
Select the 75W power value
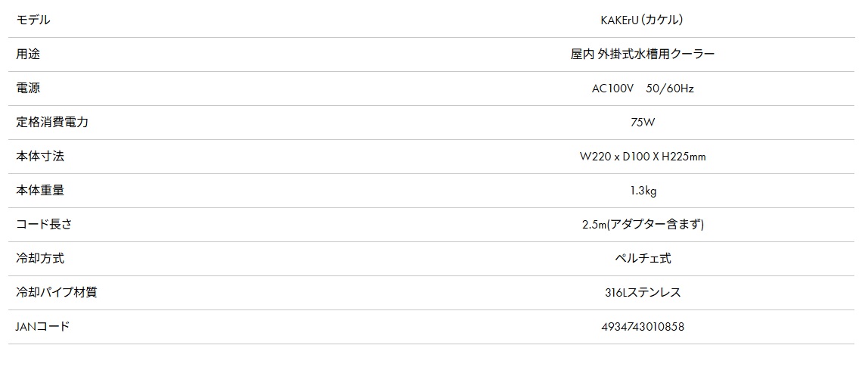[642, 123]
